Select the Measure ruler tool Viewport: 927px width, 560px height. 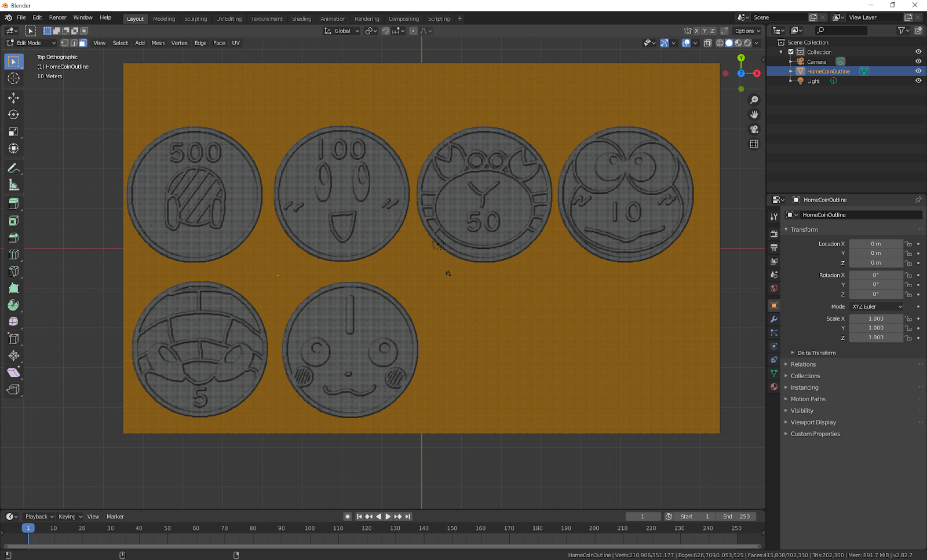pyautogui.click(x=13, y=185)
